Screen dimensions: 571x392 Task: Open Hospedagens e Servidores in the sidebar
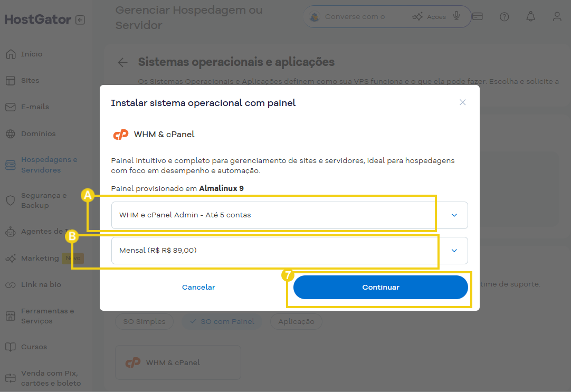11,164
